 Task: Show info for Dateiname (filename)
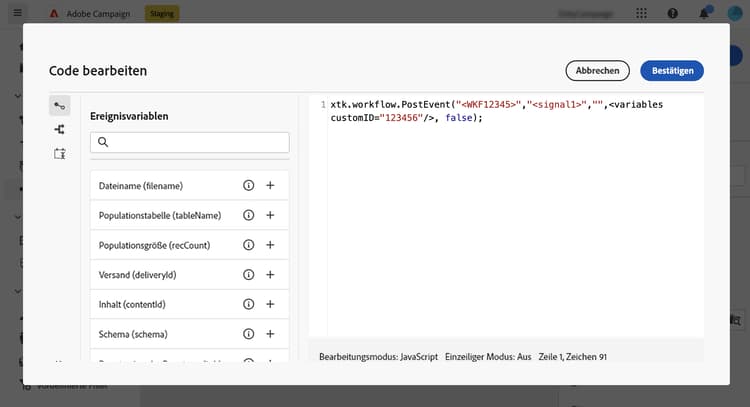pyautogui.click(x=248, y=186)
